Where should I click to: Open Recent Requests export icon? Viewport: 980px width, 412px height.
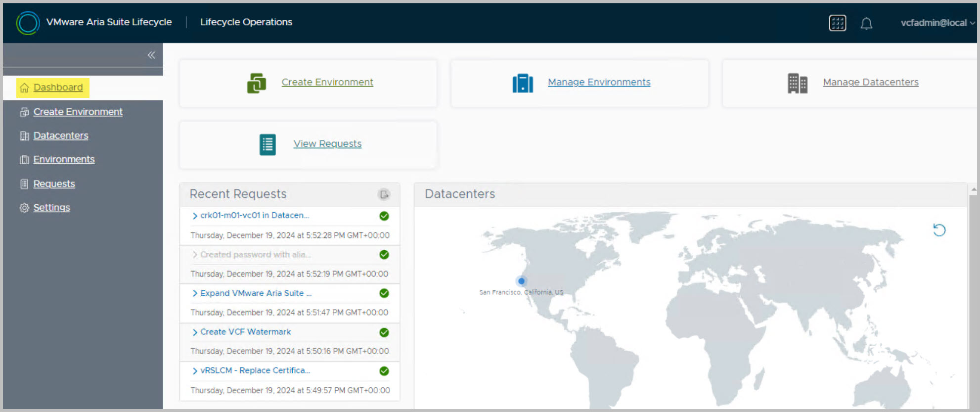[384, 194]
